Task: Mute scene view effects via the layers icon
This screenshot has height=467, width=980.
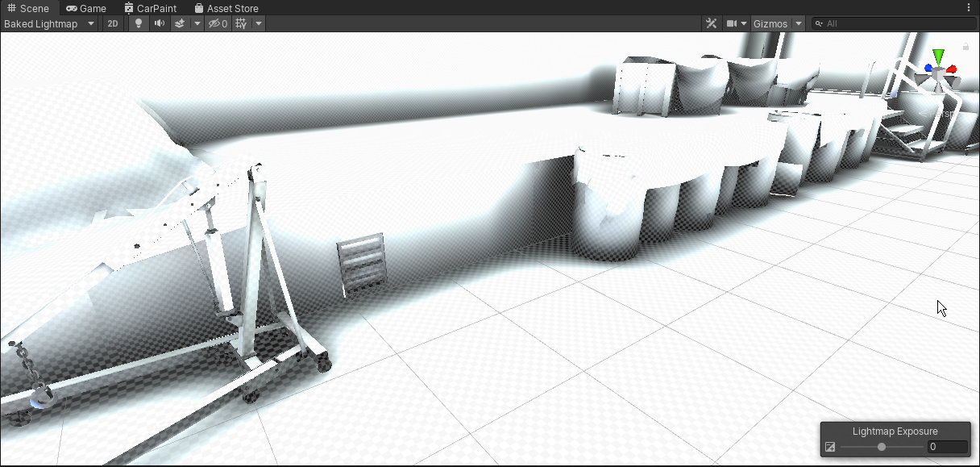Action: (x=179, y=23)
